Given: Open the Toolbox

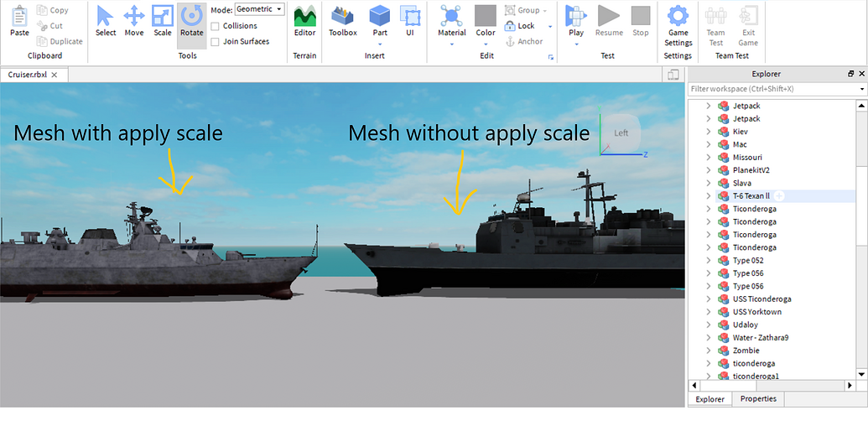Looking at the screenshot, I should pos(343,21).
